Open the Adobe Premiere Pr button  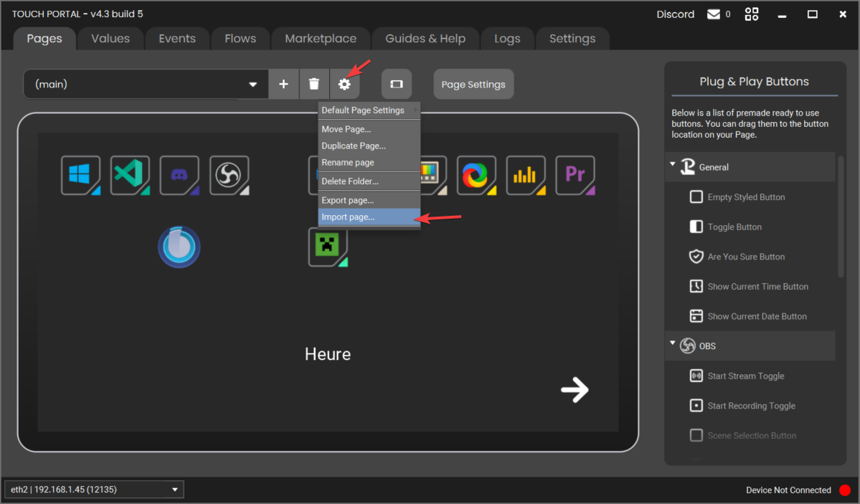click(575, 176)
